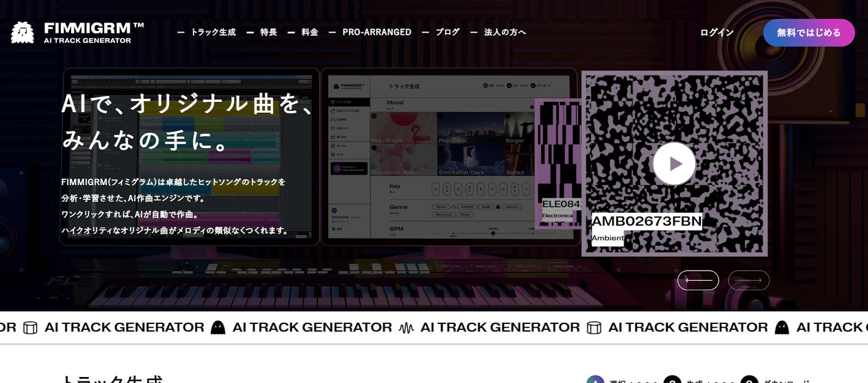The height and width of the screenshot is (383, 868).
Task: Open the 料金 pricing menu item
Action: pyautogui.click(x=310, y=33)
